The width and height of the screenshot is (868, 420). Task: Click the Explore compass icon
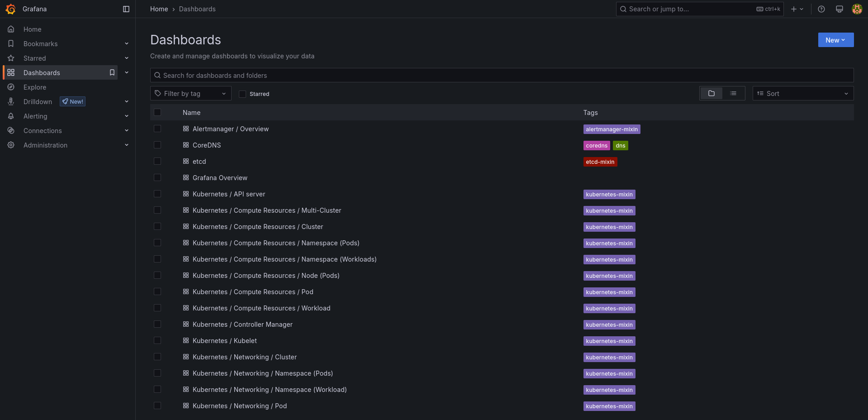click(x=11, y=87)
